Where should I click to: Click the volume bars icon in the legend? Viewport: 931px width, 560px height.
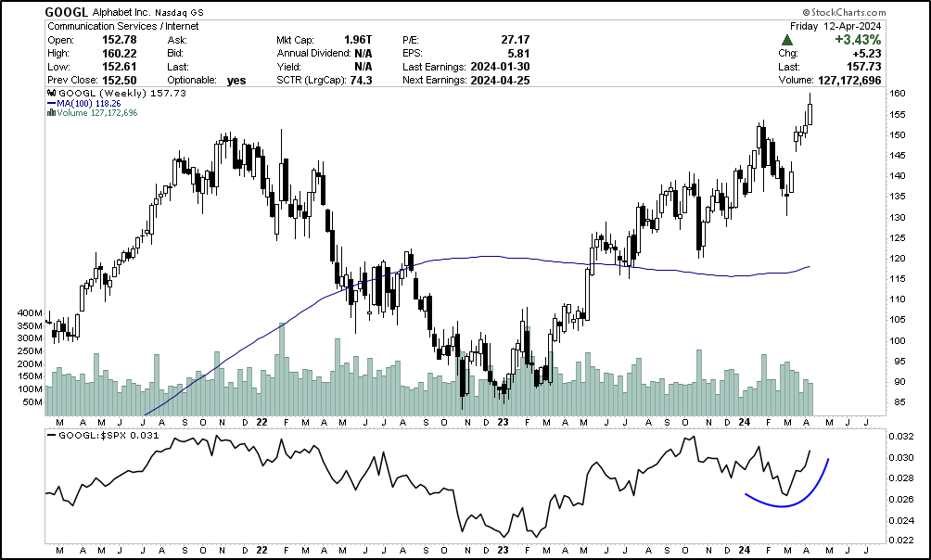[x=50, y=112]
